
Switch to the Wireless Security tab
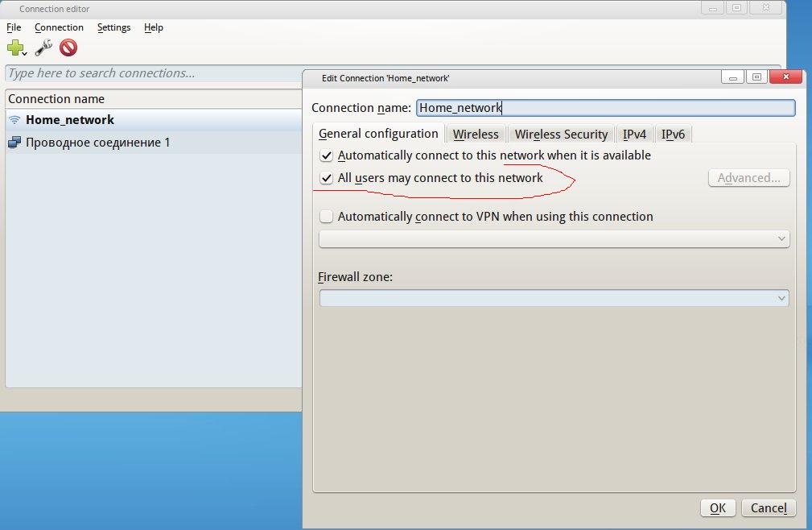click(562, 135)
